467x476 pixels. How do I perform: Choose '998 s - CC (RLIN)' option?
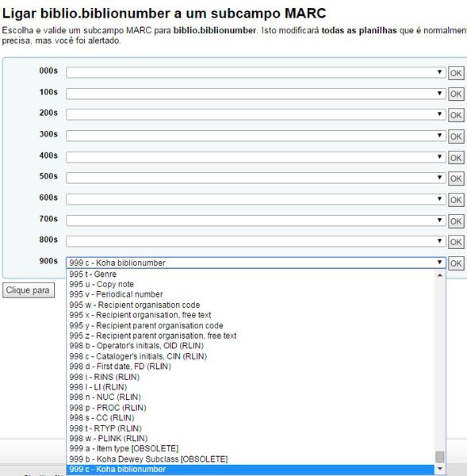251,418
